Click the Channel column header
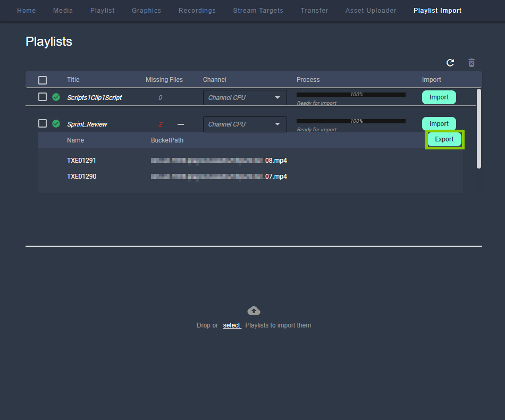Screen dimensions: 505x420 tap(215, 80)
